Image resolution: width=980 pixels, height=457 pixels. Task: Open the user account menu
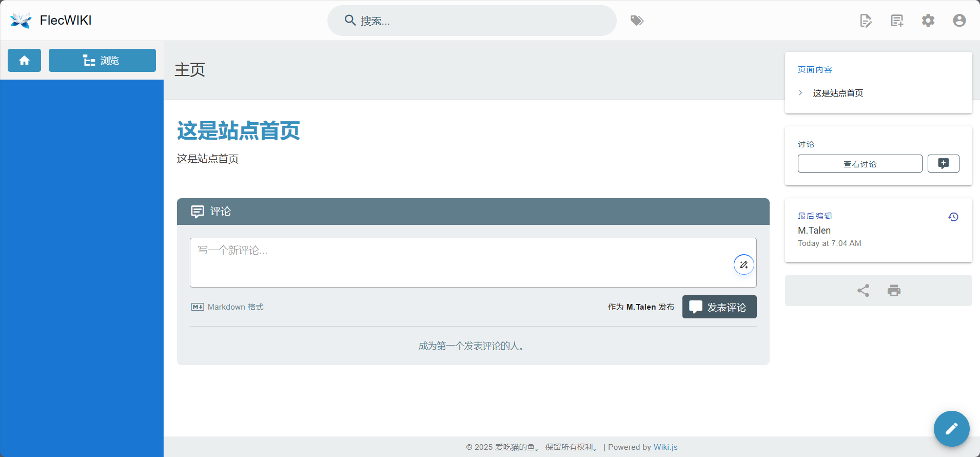[x=959, y=21]
